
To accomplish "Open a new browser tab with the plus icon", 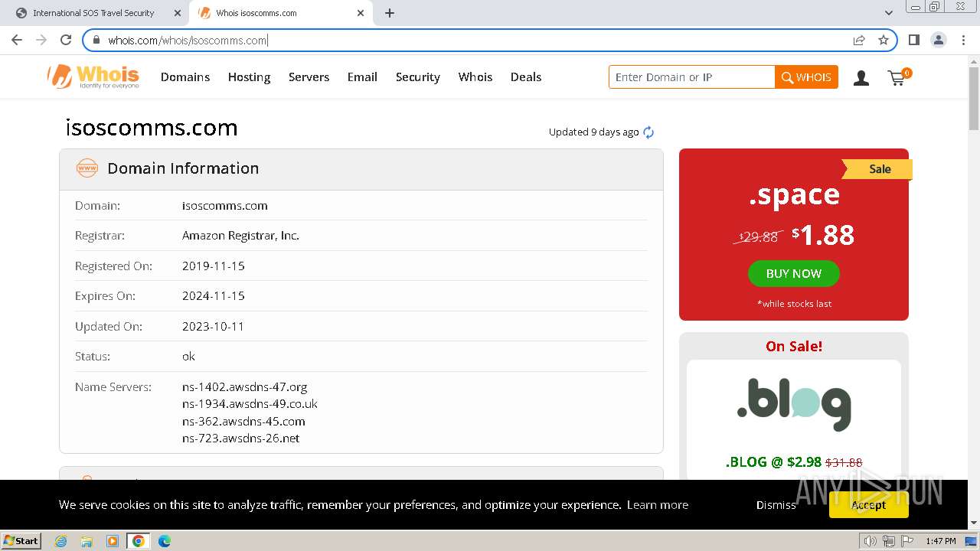I will pos(390,13).
